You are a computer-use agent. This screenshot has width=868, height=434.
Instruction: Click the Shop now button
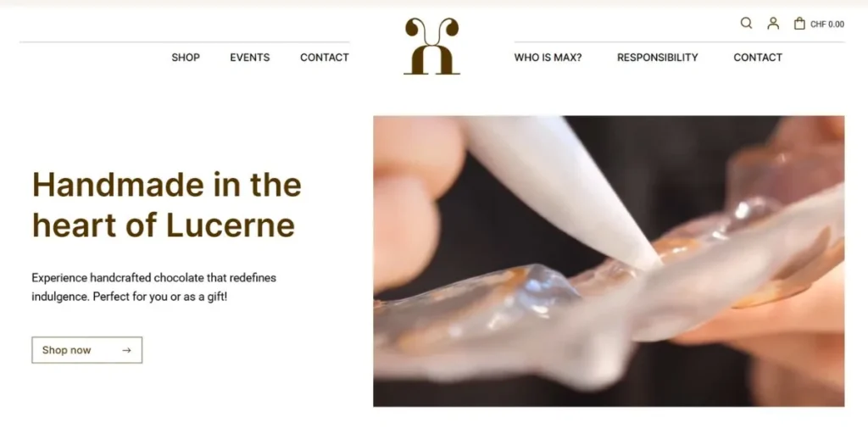[x=87, y=350]
